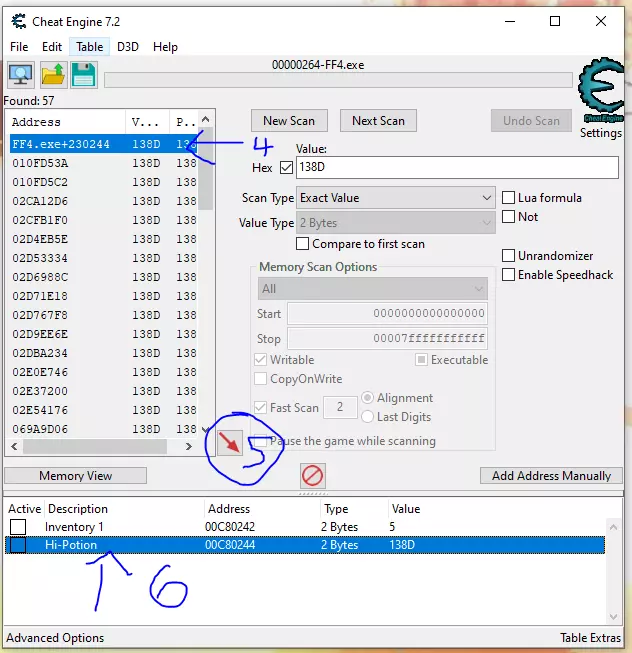This screenshot has height=653, width=632.
Task: Open the process list computer icon
Action: pyautogui.click(x=21, y=75)
